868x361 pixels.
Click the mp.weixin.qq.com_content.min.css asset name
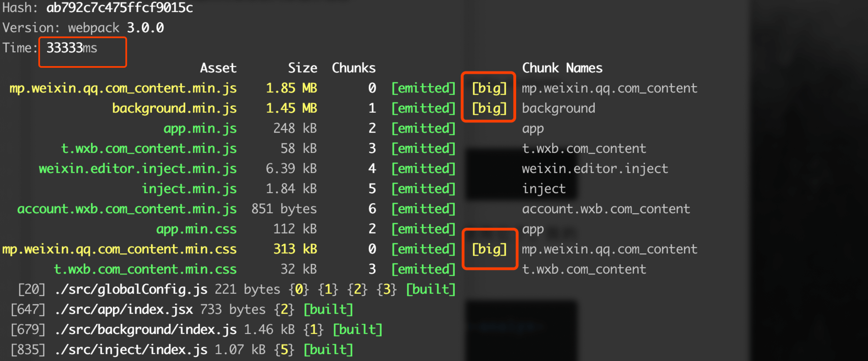(119, 249)
